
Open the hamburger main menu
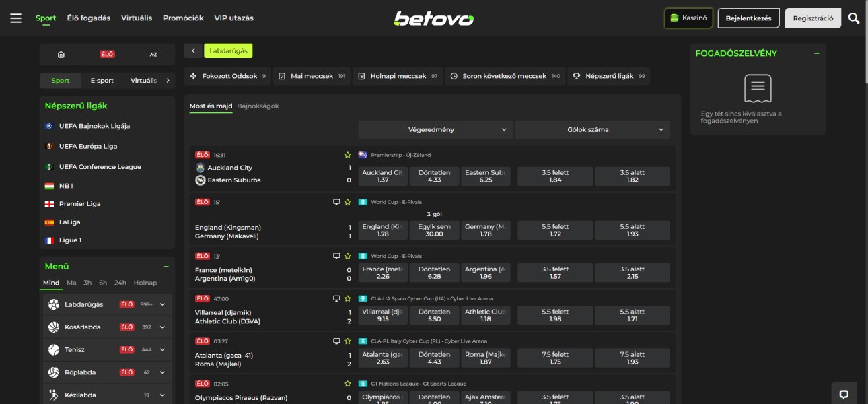coord(16,18)
